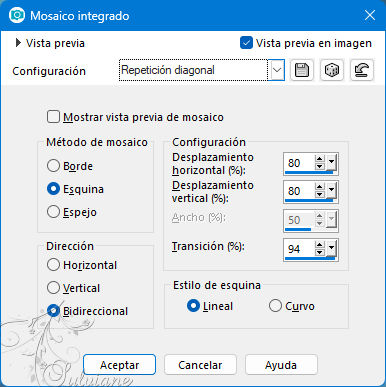Click inside the Desplazamiento vertical value field

pos(299,191)
